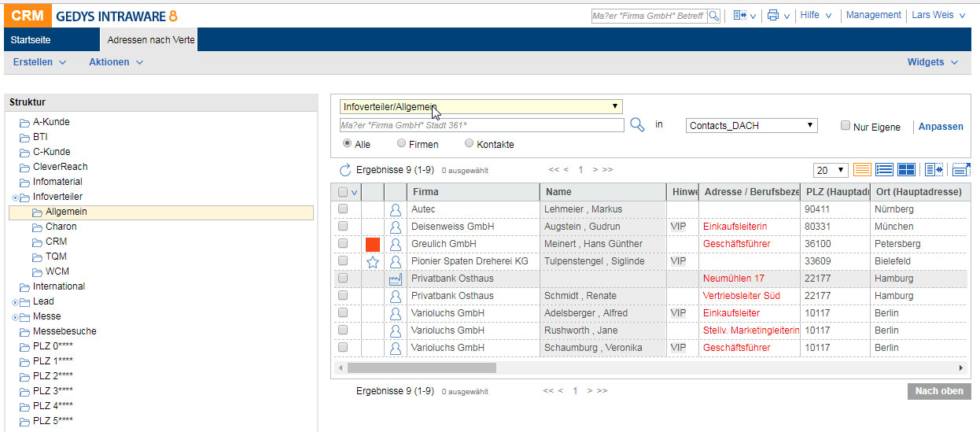Refresh results with the circular arrow icon
980x432 pixels.
click(x=345, y=170)
